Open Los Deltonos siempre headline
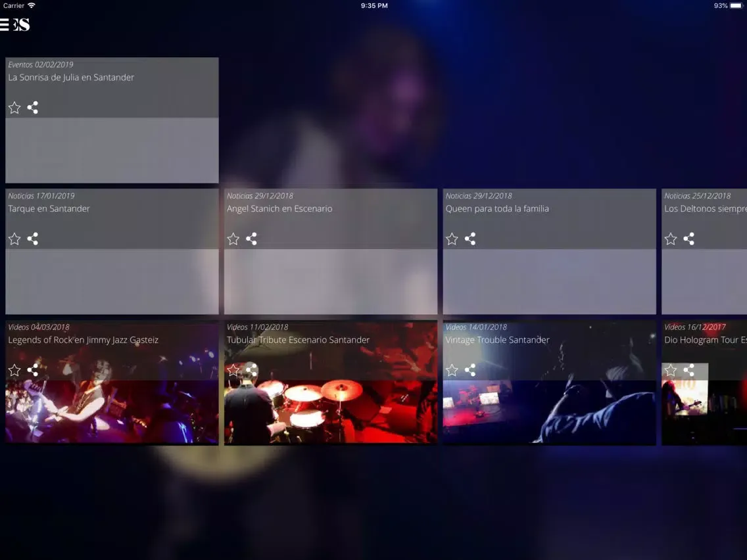 click(x=705, y=208)
